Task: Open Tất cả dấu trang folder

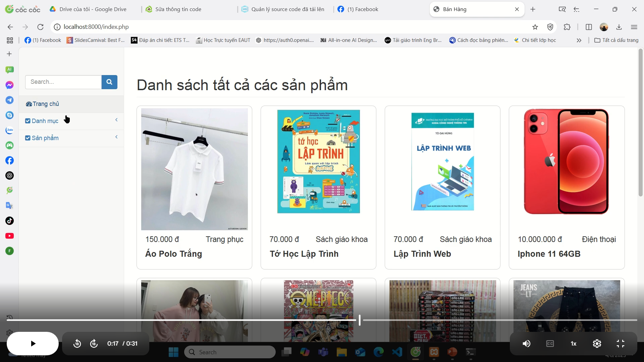Action: (x=616, y=40)
